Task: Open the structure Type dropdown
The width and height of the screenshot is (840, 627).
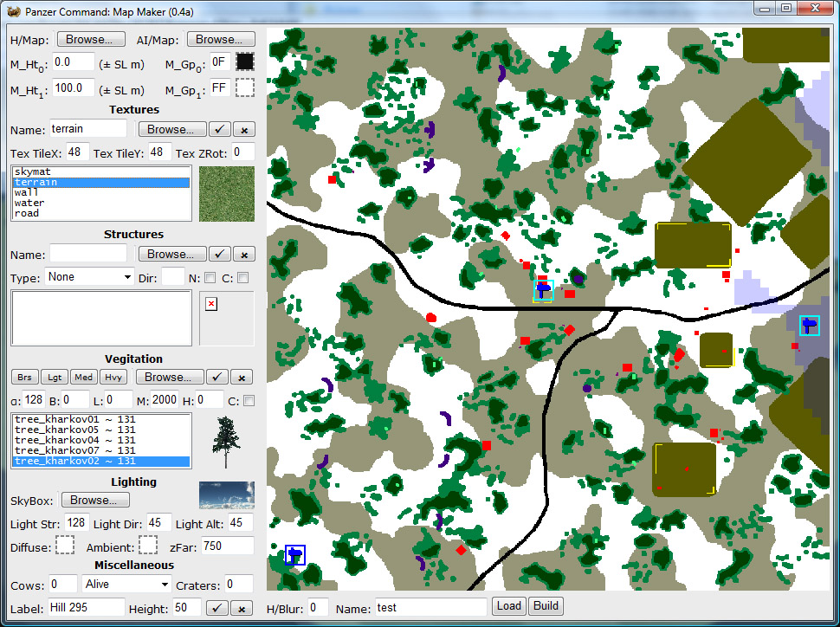Action: (x=89, y=277)
